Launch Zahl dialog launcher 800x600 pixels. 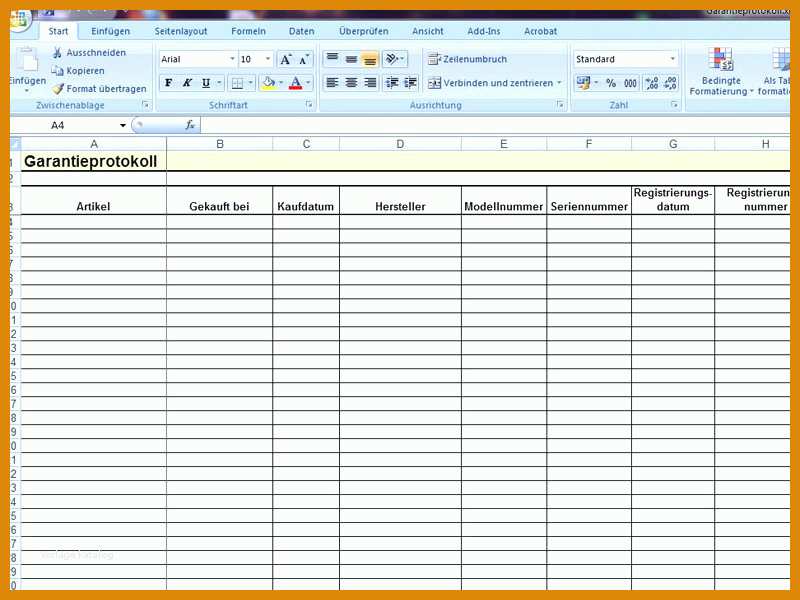[x=674, y=105]
